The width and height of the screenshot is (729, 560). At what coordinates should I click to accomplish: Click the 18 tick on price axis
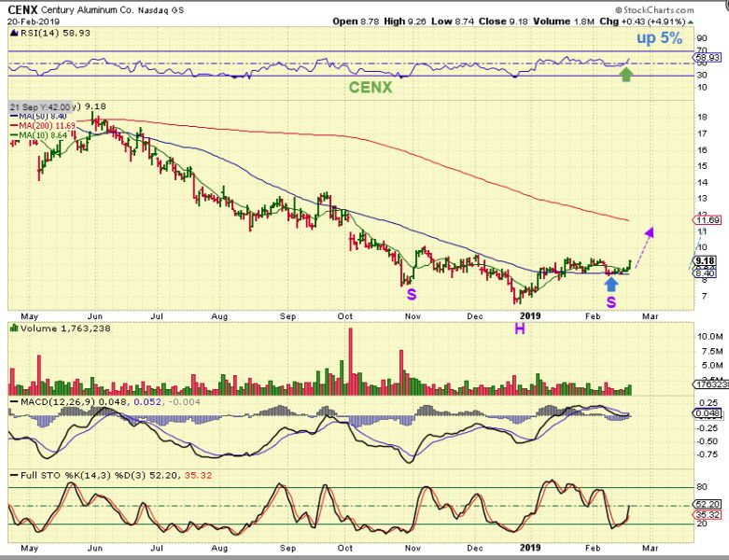pyautogui.click(x=702, y=117)
